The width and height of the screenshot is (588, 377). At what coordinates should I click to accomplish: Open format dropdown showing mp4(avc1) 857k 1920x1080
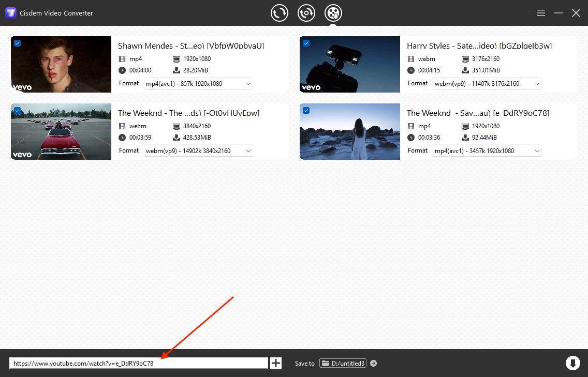198,84
